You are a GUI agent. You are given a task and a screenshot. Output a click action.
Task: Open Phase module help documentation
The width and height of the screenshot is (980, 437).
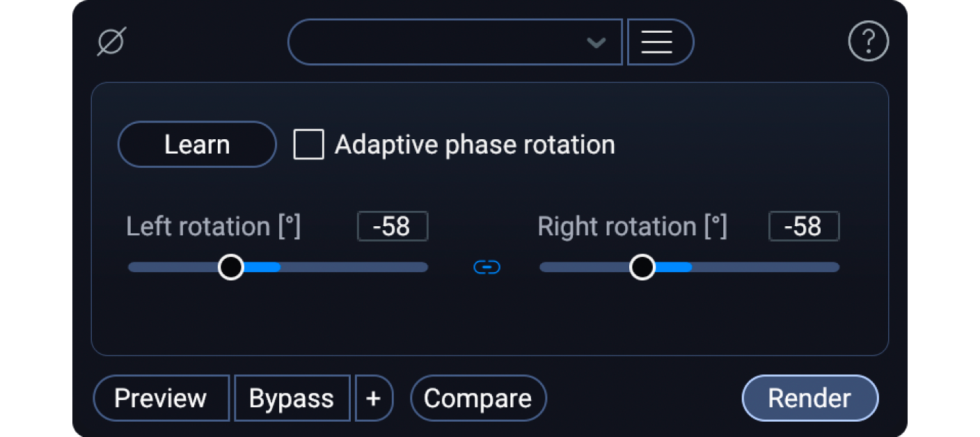[x=868, y=41]
